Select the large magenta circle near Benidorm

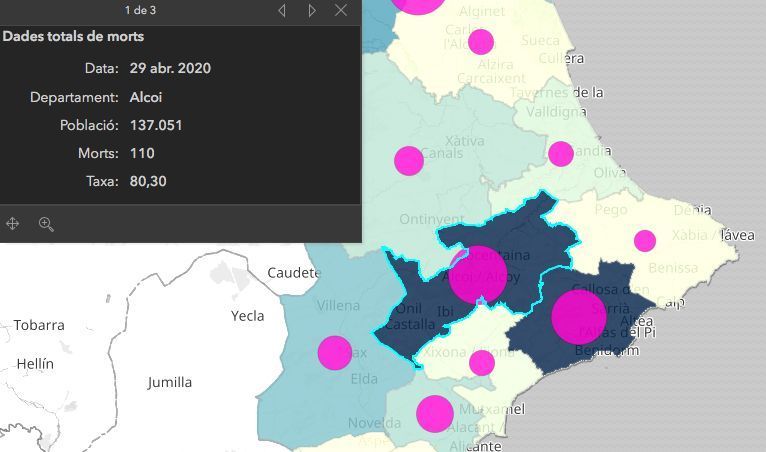[x=579, y=316]
